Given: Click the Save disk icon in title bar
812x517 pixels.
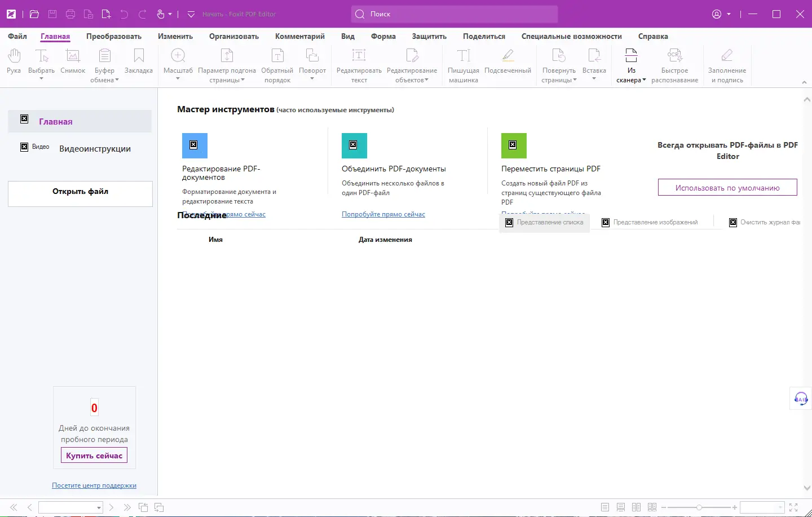Looking at the screenshot, I should pos(52,14).
